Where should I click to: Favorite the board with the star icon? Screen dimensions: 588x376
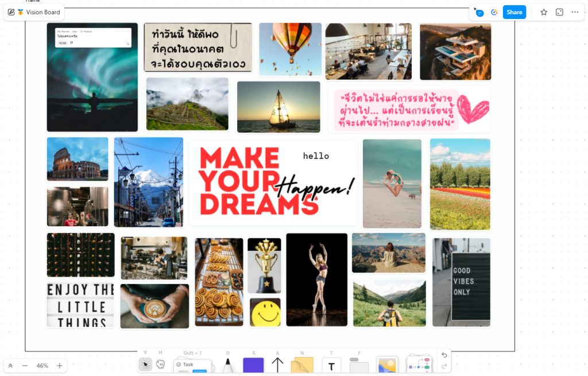[x=544, y=12]
